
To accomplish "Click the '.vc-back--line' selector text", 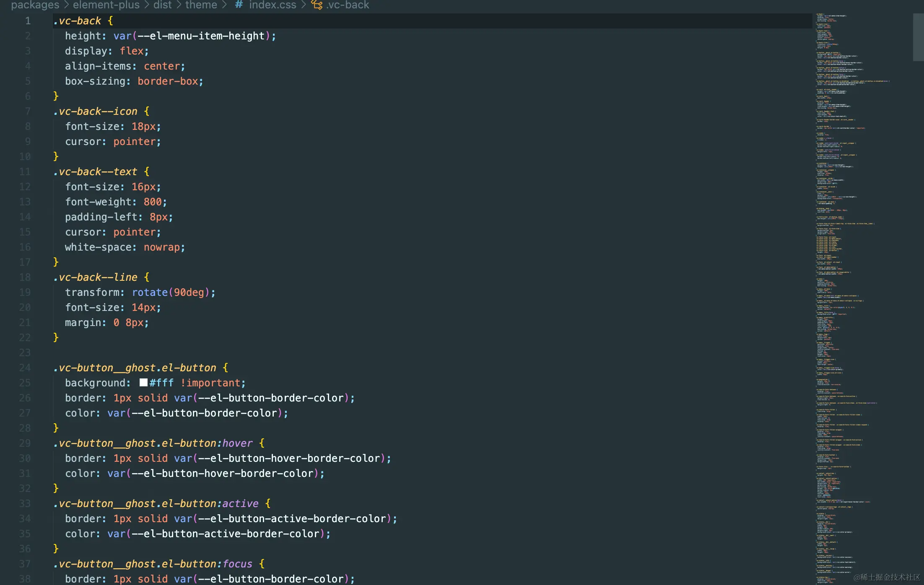I will pyautogui.click(x=95, y=277).
